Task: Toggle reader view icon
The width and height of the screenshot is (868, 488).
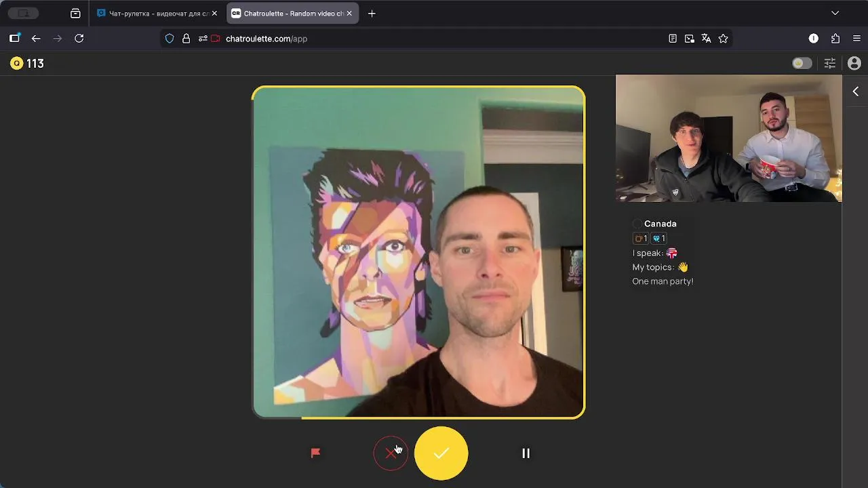Action: [673, 39]
